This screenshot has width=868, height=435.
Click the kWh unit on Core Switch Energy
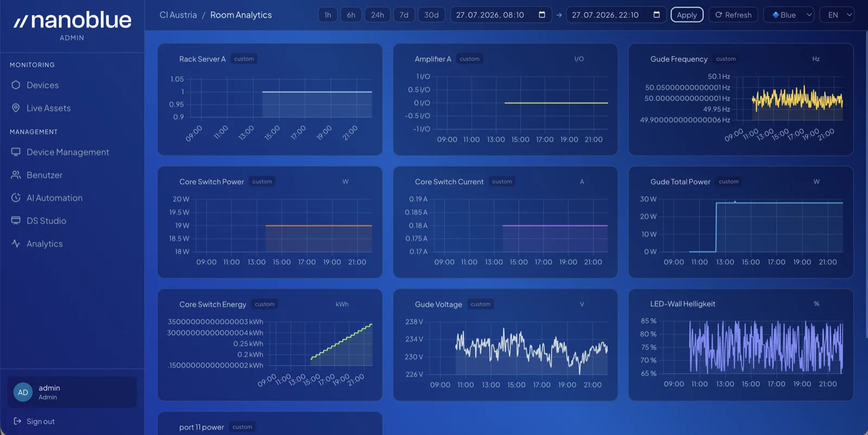pos(342,304)
